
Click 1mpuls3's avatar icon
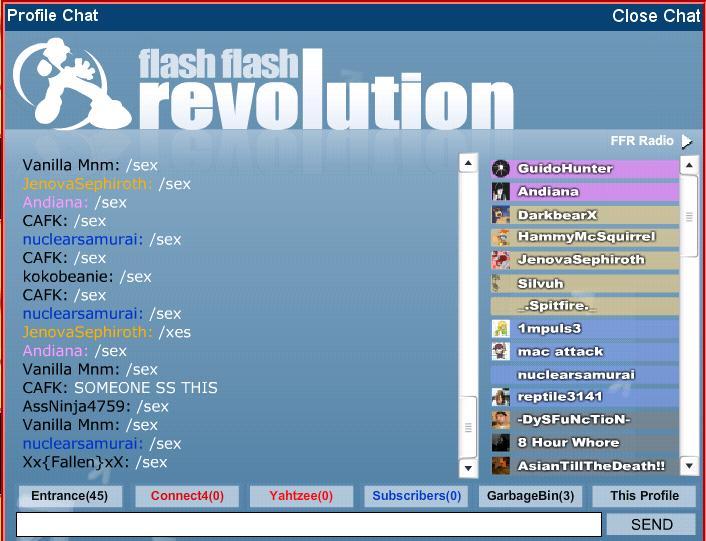[501, 329]
